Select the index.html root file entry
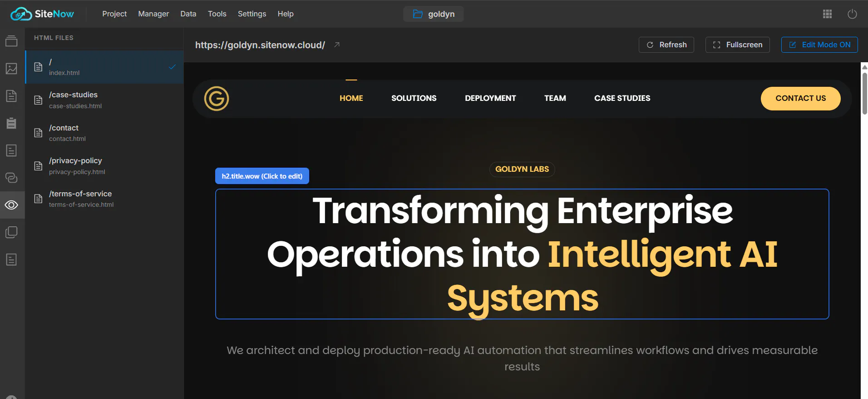868x399 pixels. pos(104,67)
